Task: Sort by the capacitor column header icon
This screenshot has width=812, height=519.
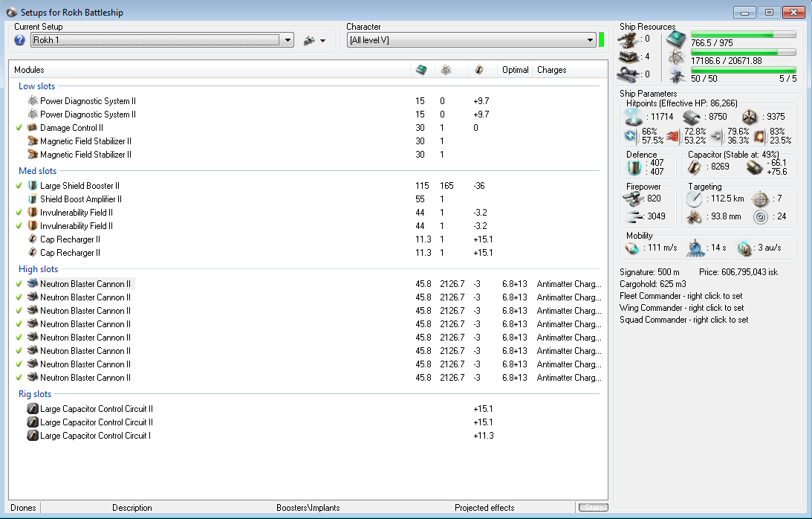Action: coord(479,69)
